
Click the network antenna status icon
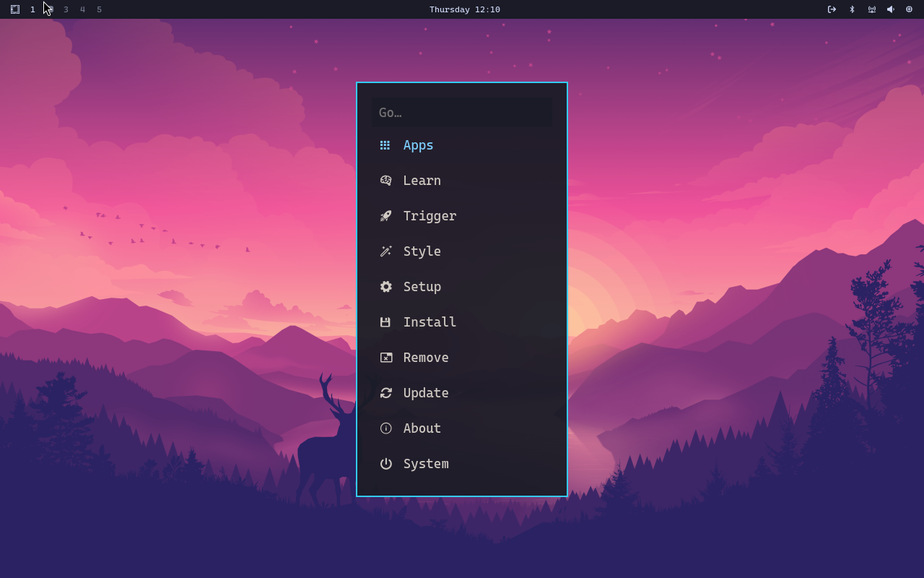871,9
